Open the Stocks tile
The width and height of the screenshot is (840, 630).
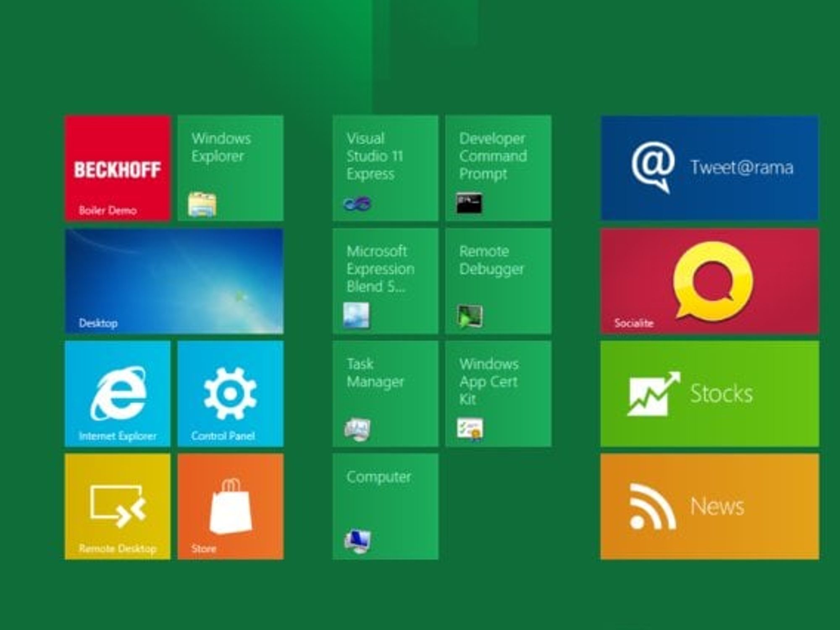710,394
